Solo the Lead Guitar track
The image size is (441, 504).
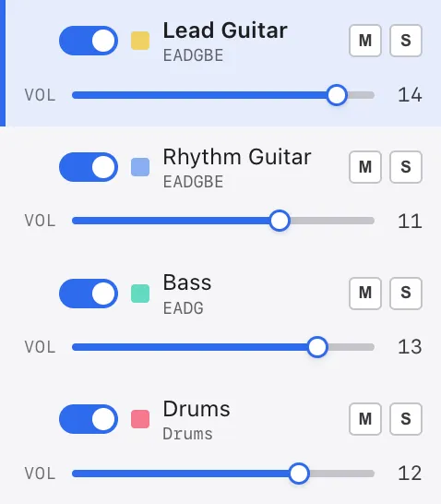coord(406,41)
